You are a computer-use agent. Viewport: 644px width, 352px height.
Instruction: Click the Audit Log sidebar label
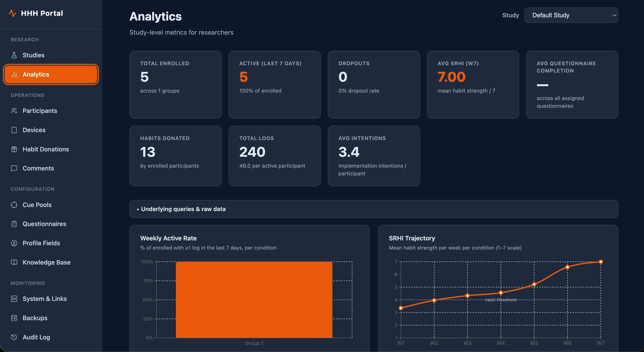point(36,337)
